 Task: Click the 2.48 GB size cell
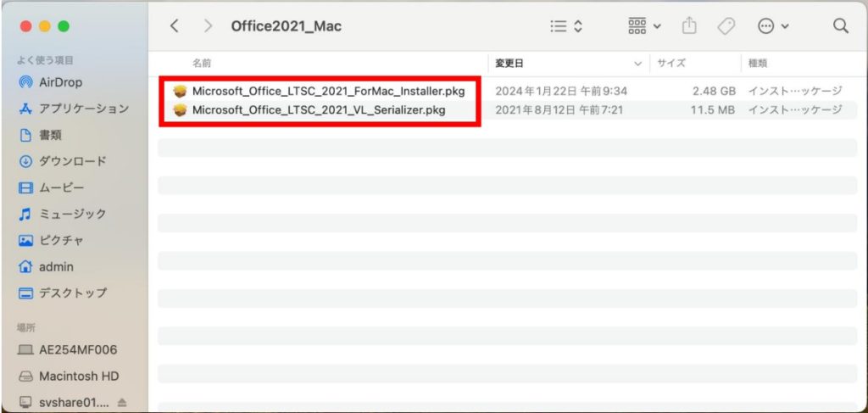[714, 92]
